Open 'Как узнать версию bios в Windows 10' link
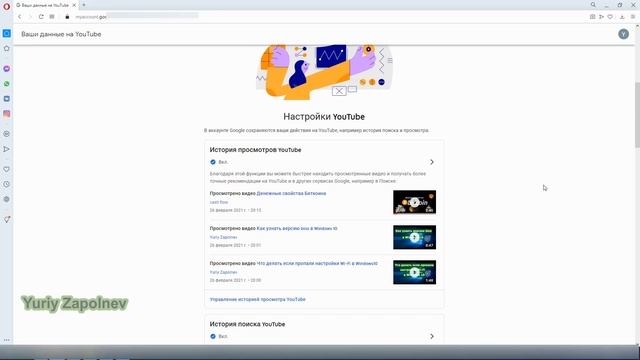Viewport: 640px width, 360px height. [x=297, y=229]
